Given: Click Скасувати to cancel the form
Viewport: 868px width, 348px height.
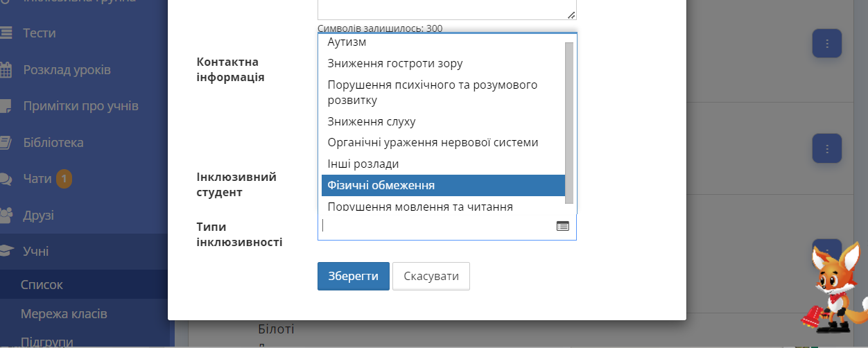Looking at the screenshot, I should coord(431,276).
